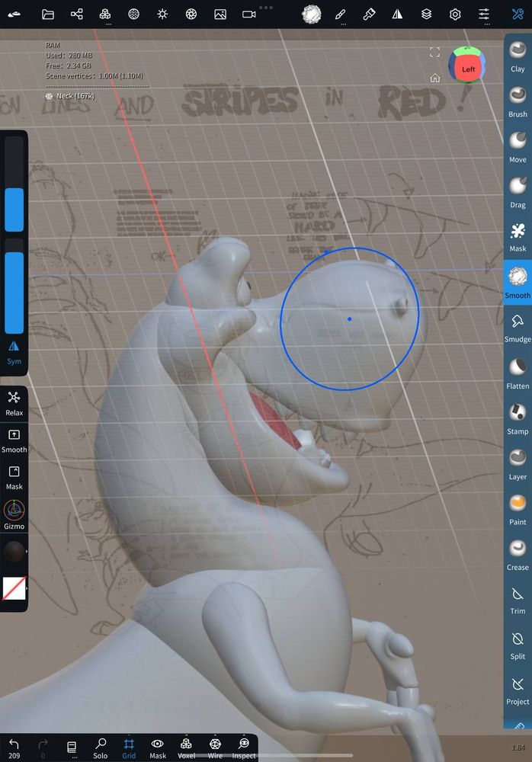Screen dimensions: 532x762
Task: Open the material sphere menu
Action: [x=311, y=14]
